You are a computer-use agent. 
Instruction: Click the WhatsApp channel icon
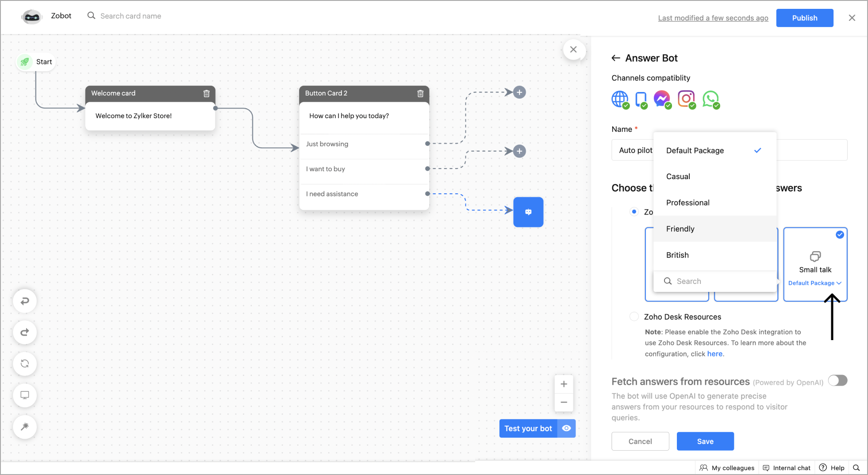point(711,100)
